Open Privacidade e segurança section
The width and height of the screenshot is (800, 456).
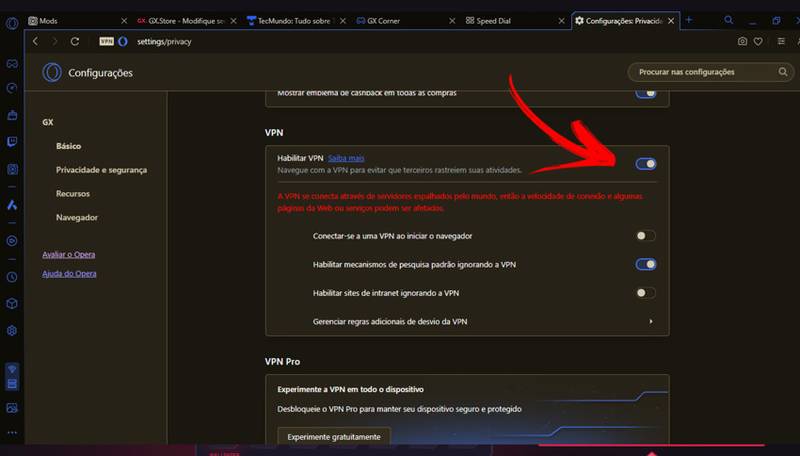[x=102, y=170]
